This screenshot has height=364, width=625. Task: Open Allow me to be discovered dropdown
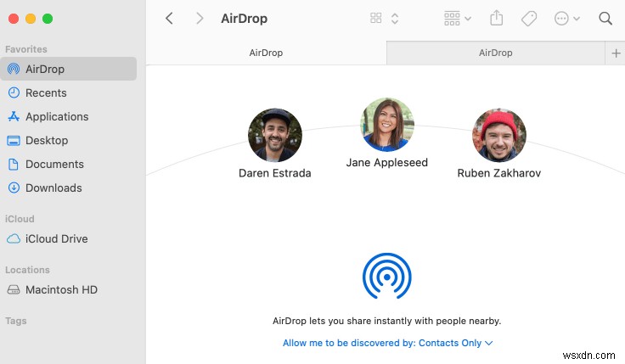pyautogui.click(x=388, y=343)
